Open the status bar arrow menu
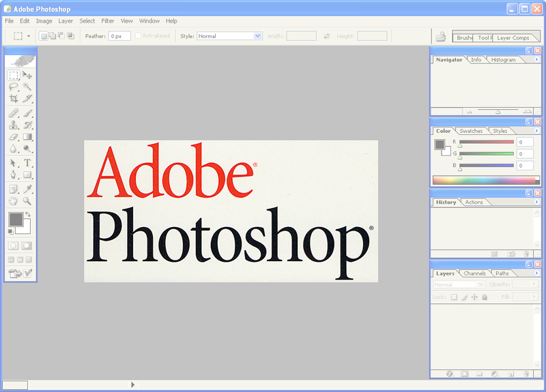This screenshot has height=392, width=546. point(132,385)
